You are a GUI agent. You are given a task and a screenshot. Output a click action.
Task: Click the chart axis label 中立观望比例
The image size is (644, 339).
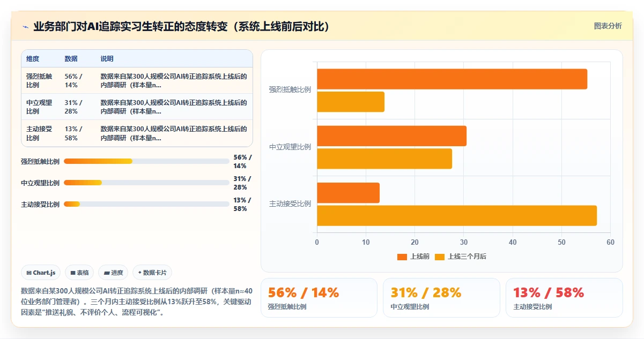pyautogui.click(x=290, y=147)
